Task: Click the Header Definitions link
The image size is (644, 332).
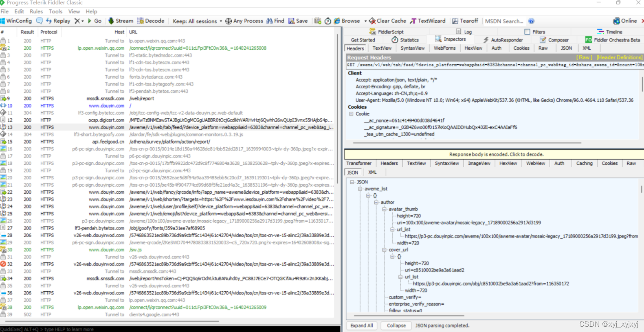Action: pyautogui.click(x=619, y=57)
